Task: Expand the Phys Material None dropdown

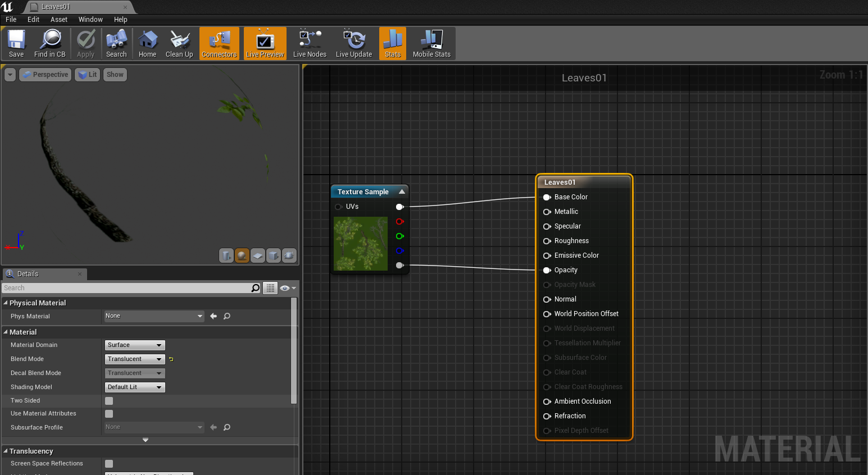Action: coord(154,316)
